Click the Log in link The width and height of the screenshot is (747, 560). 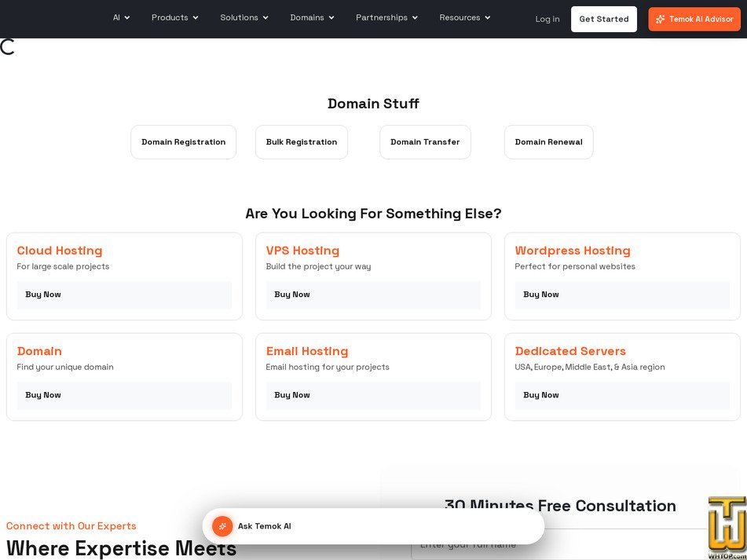547,20
